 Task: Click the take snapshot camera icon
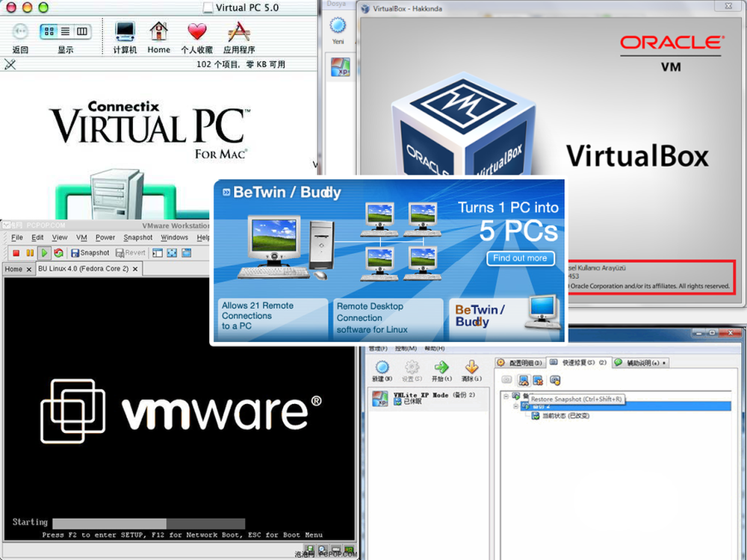(506, 380)
